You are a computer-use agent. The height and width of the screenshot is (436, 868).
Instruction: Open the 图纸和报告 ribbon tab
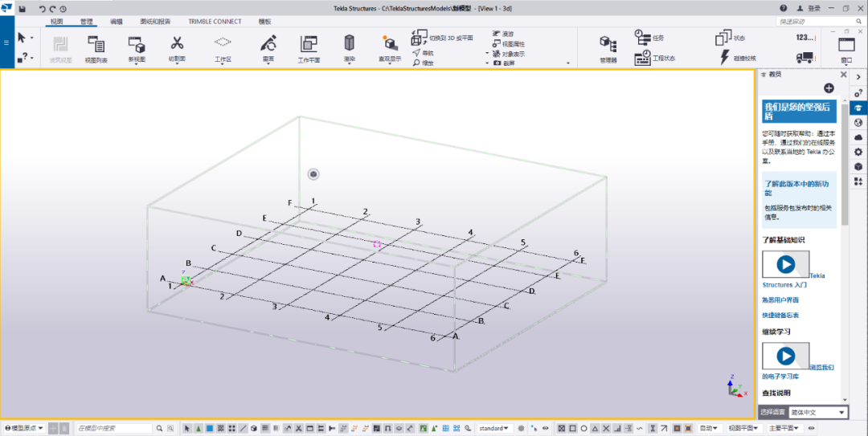pyautogui.click(x=155, y=22)
